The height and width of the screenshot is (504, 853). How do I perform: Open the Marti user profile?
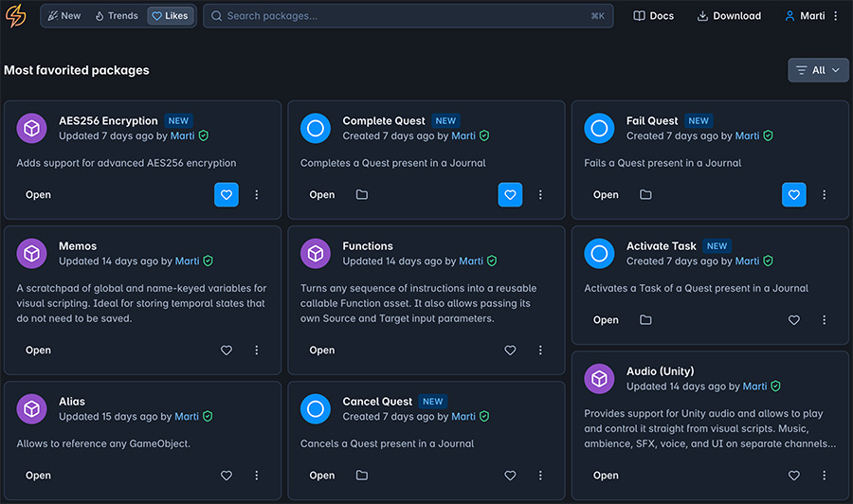805,16
